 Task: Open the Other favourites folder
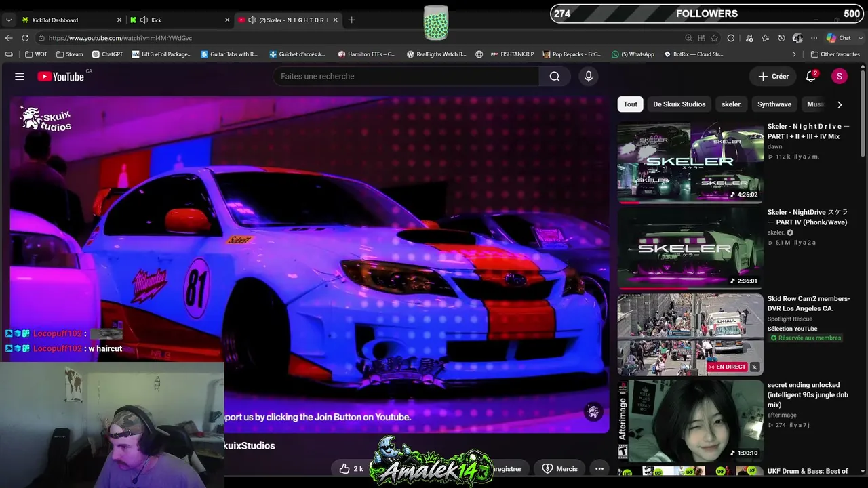834,54
